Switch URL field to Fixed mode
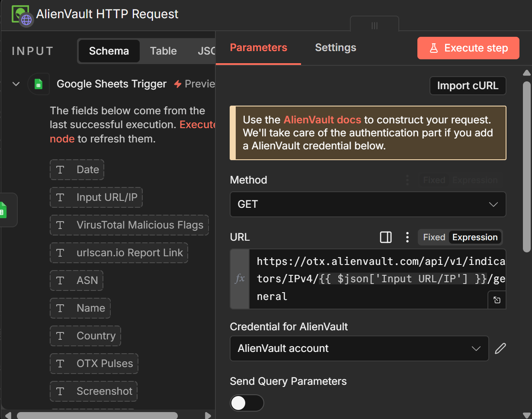 coord(434,237)
